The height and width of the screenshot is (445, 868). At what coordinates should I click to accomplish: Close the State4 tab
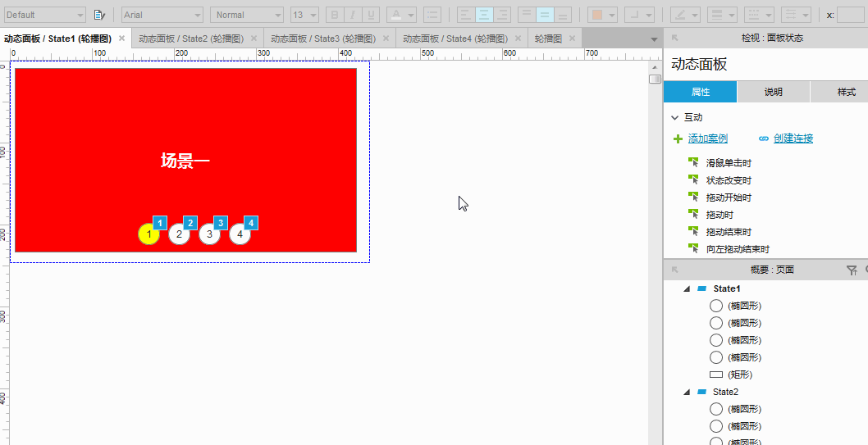519,39
